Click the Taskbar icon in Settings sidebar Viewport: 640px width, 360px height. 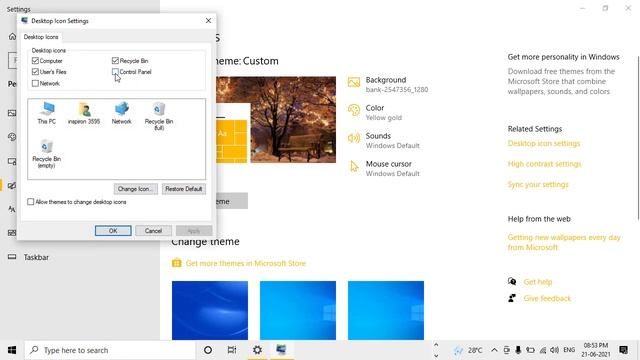(12, 257)
